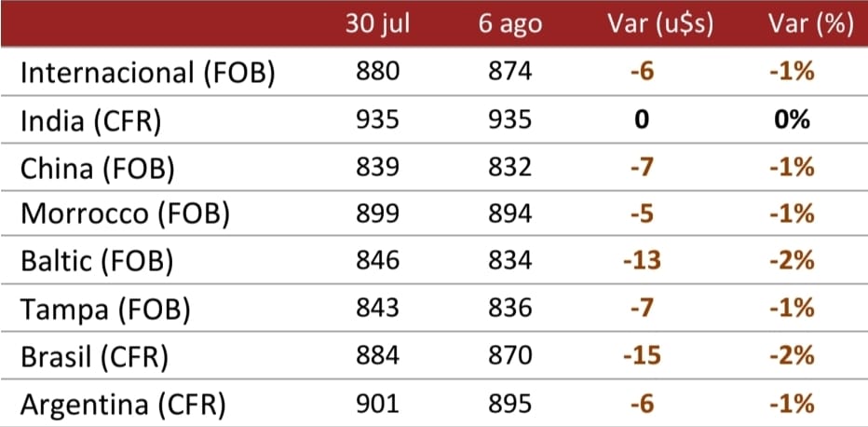Viewport: 868px width, 427px height.
Task: Click the 880 value for Internacional
Action: pyautogui.click(x=377, y=72)
